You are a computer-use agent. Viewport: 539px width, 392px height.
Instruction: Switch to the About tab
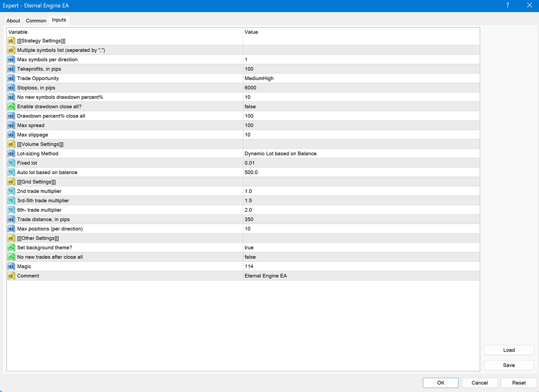(13, 21)
